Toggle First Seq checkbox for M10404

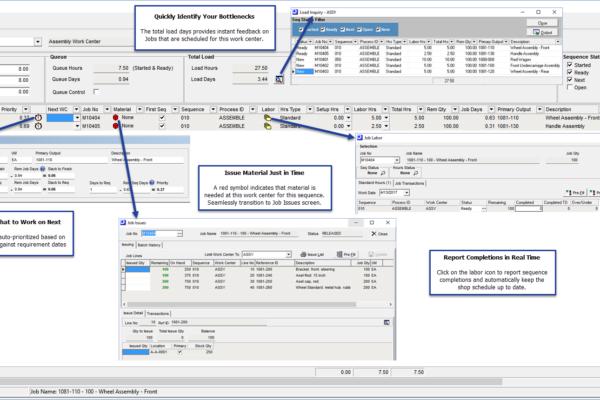[162, 118]
